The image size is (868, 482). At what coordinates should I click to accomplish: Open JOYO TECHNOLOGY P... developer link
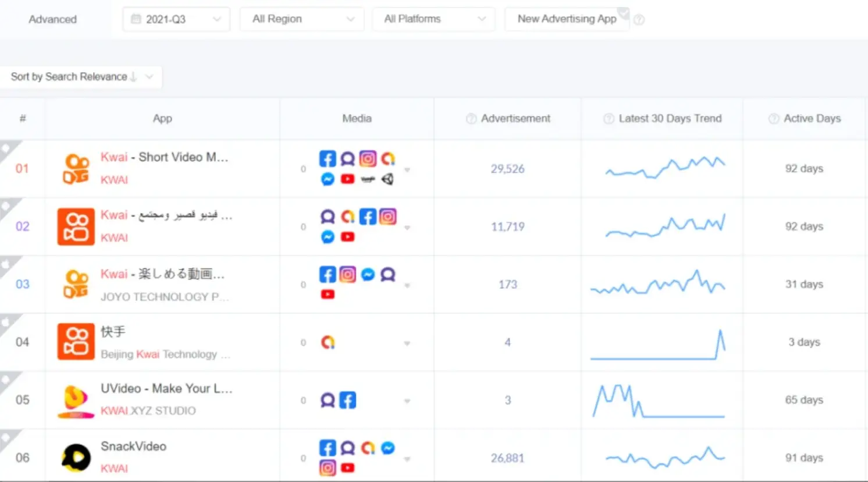click(x=165, y=297)
